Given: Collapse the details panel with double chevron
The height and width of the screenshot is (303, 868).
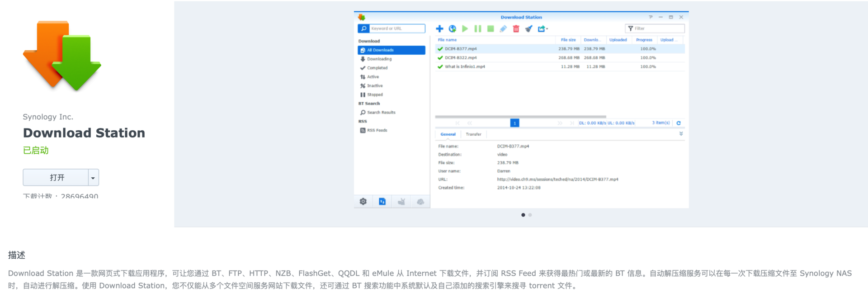Looking at the screenshot, I should (681, 134).
